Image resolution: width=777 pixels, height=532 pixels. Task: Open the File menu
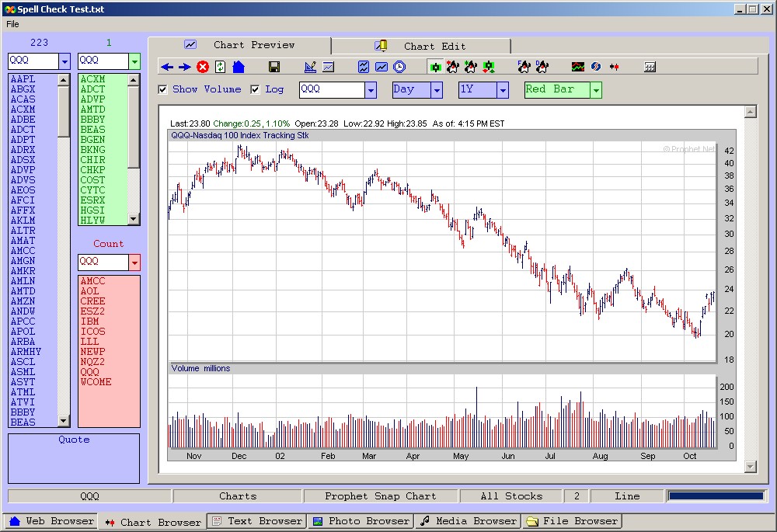tap(12, 24)
